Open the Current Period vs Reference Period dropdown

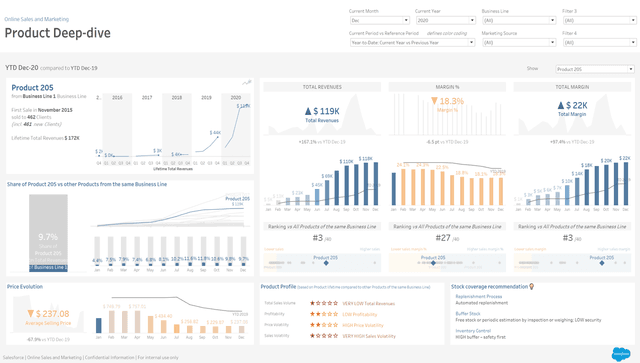(412, 42)
